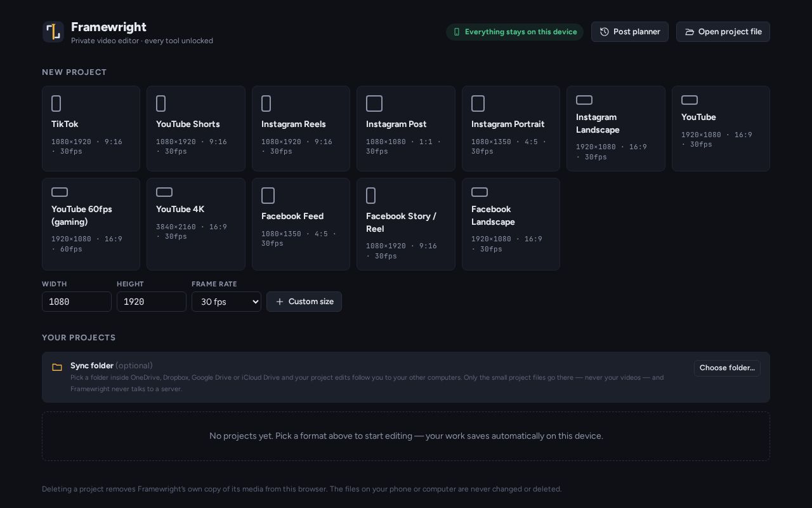Pick the YouTube 1920×1080 · 16:9 · 30fps text

click(x=717, y=140)
